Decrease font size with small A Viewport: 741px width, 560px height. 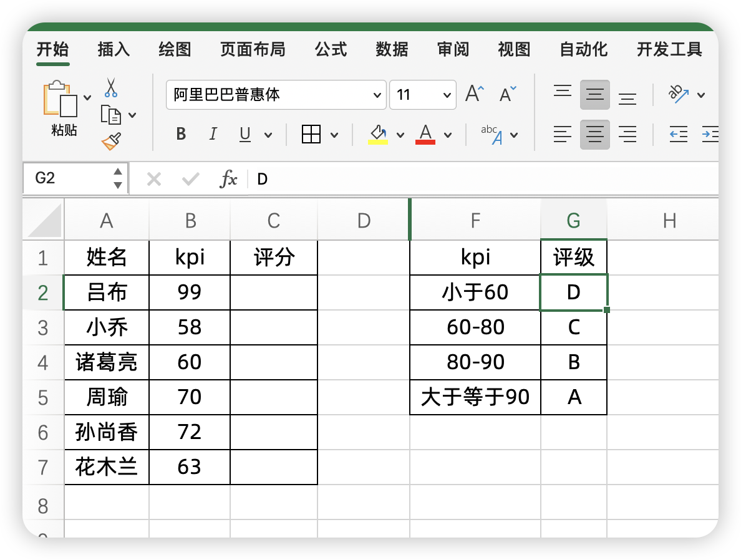(508, 94)
